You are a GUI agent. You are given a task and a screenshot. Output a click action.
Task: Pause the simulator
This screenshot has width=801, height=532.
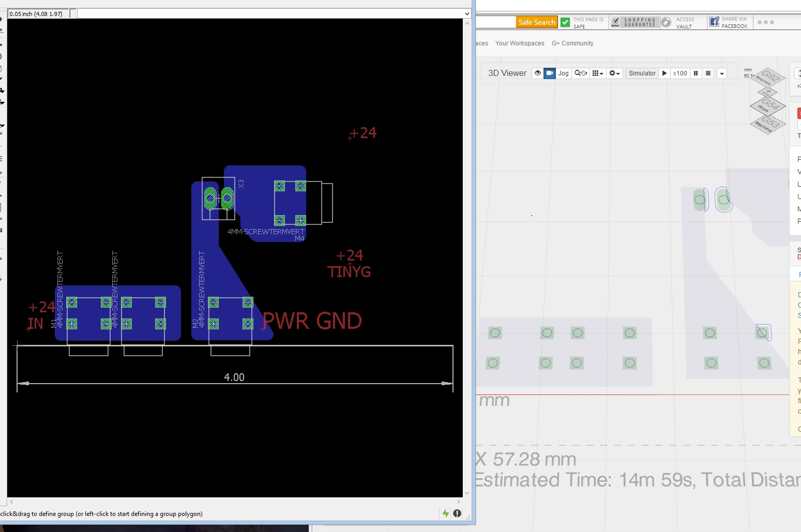(x=696, y=73)
